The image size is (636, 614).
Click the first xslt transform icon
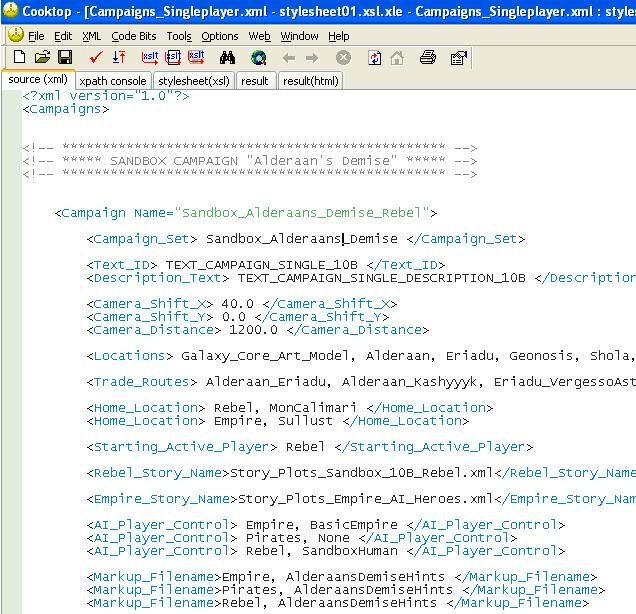point(150,57)
